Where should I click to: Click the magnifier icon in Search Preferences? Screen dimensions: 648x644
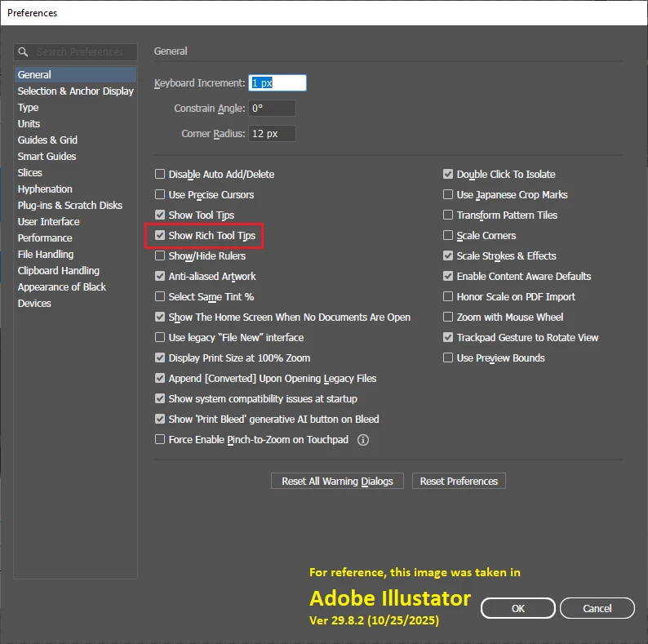click(x=23, y=52)
